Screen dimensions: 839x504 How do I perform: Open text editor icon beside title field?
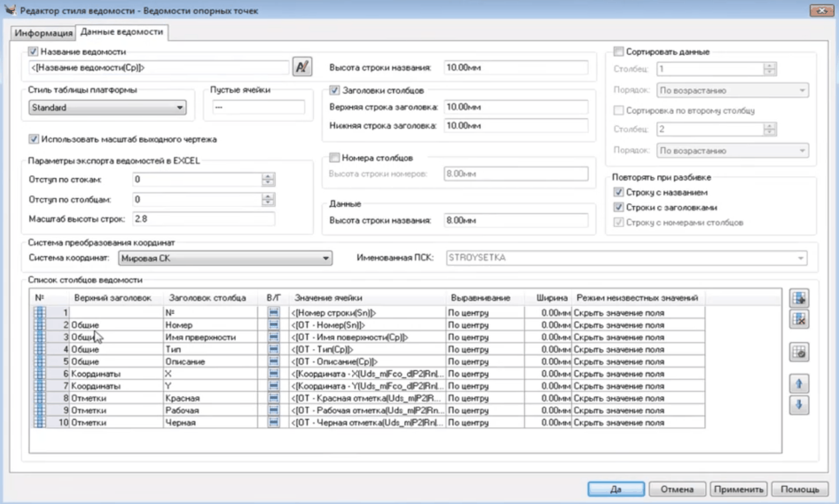coord(302,67)
